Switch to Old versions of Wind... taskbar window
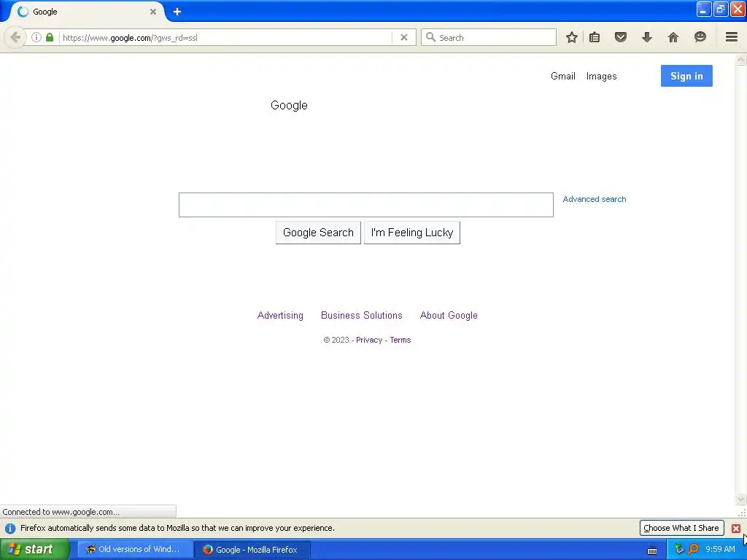The width and height of the screenshot is (747, 560). pyautogui.click(x=135, y=550)
